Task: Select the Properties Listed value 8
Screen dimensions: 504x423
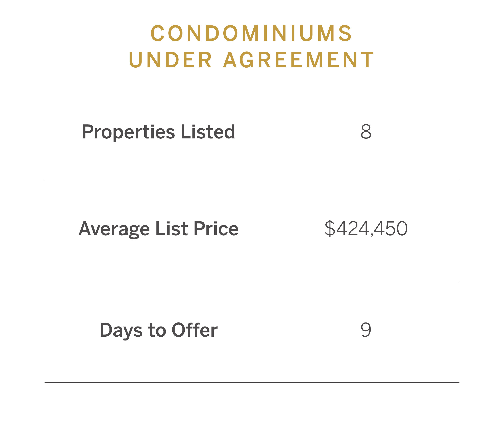Action: coord(366,132)
